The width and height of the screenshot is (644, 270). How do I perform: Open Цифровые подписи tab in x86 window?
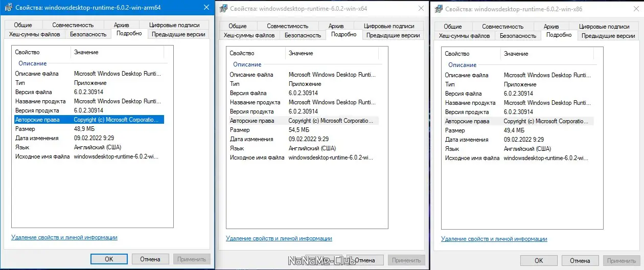click(604, 27)
